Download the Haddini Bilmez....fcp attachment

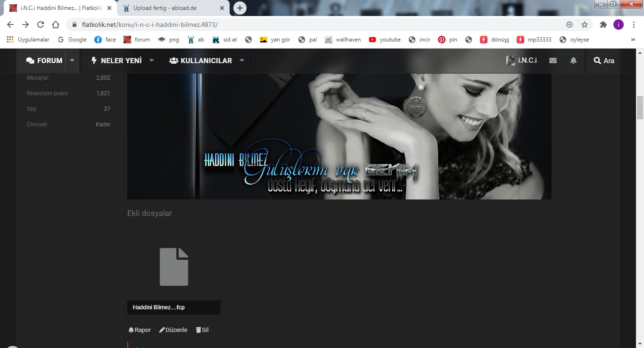pos(159,307)
